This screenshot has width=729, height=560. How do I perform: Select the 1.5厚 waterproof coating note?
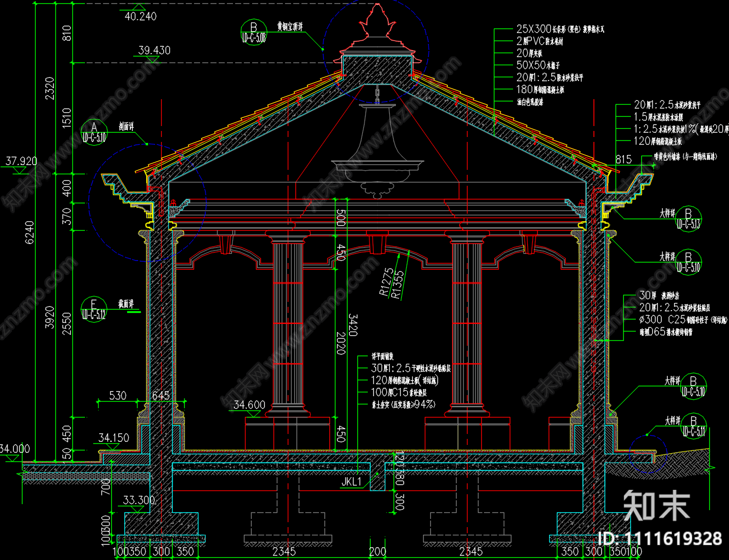pyautogui.click(x=659, y=117)
